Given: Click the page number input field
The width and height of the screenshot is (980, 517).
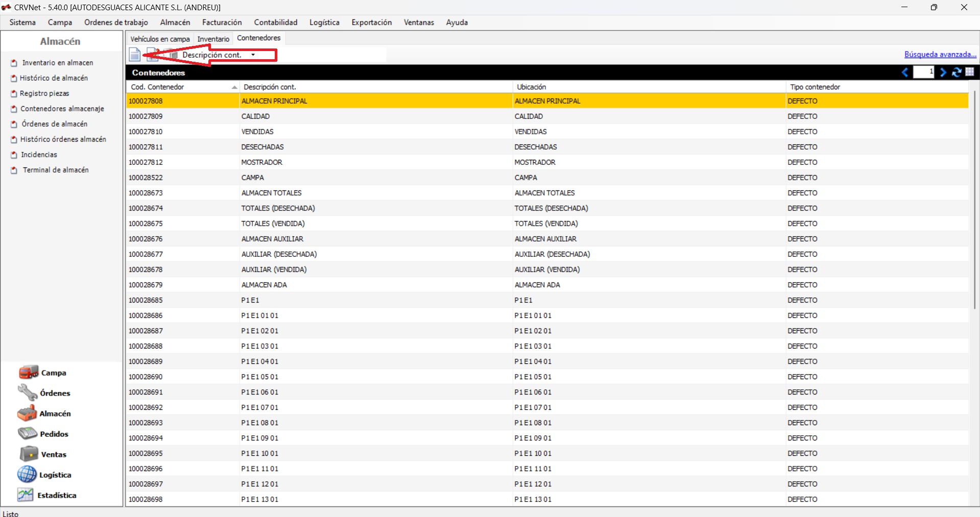Looking at the screenshot, I should pyautogui.click(x=923, y=72).
